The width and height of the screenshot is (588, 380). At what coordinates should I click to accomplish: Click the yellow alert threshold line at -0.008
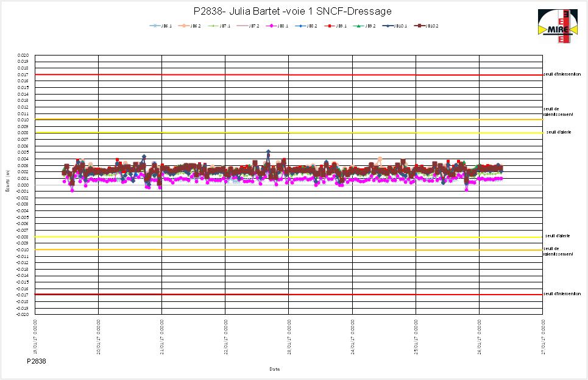pos(289,237)
